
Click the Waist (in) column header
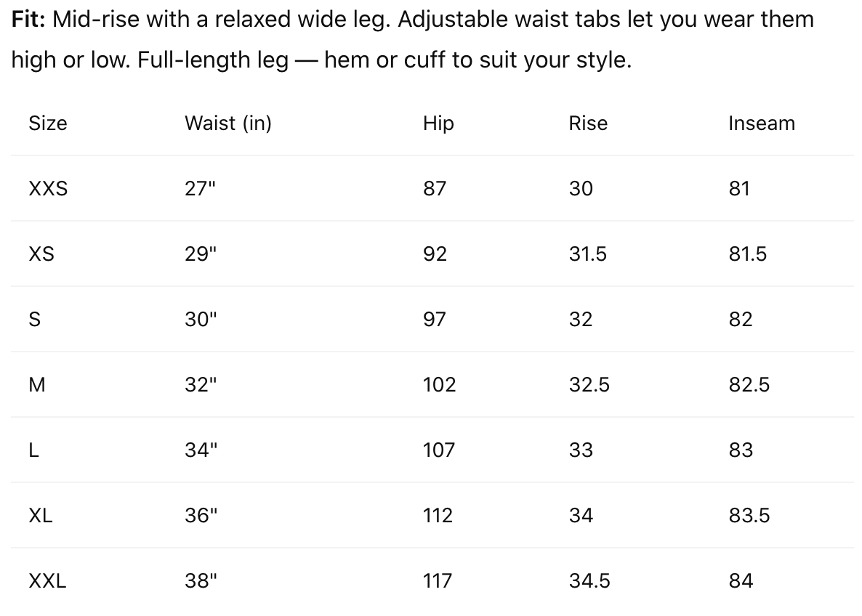[227, 123]
